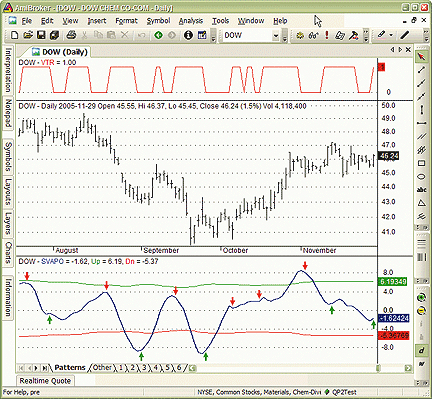Go back with green arrow icon

click(159, 35)
